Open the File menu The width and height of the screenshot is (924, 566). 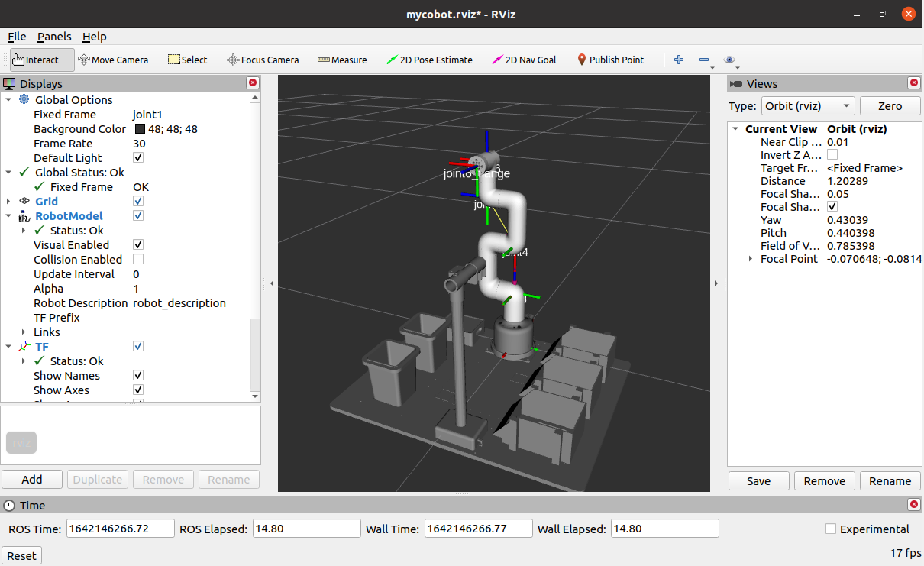pyautogui.click(x=17, y=37)
